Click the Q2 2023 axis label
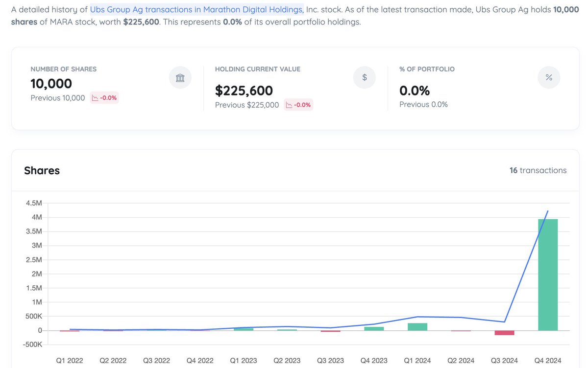Viewport: 588px width, 368px height. click(287, 361)
